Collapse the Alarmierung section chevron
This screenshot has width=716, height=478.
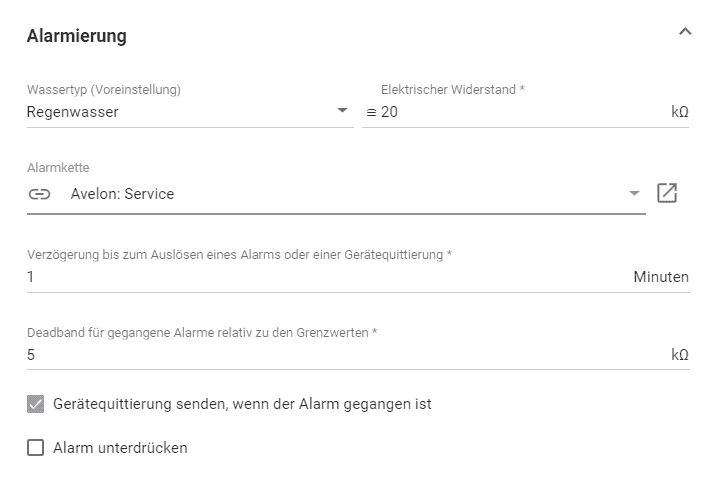click(685, 32)
